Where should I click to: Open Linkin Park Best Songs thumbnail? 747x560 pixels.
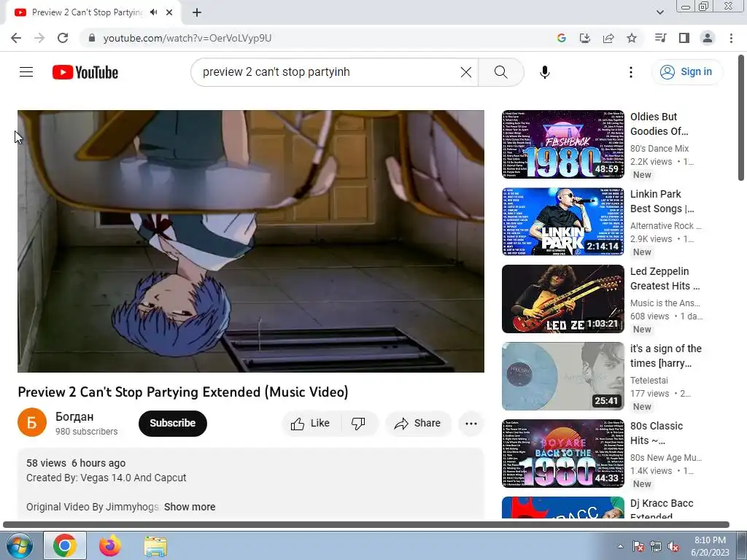coord(563,222)
